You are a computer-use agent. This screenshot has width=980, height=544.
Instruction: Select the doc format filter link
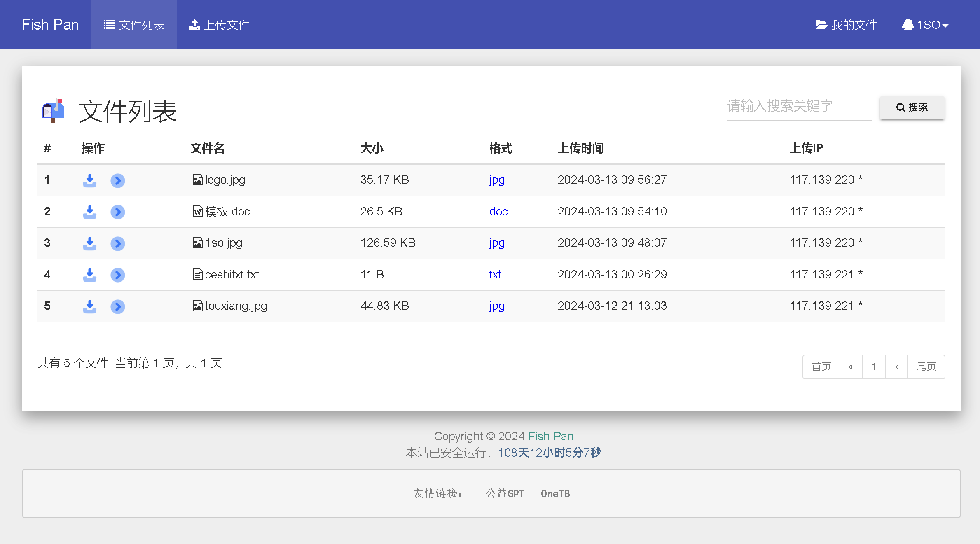click(x=498, y=210)
